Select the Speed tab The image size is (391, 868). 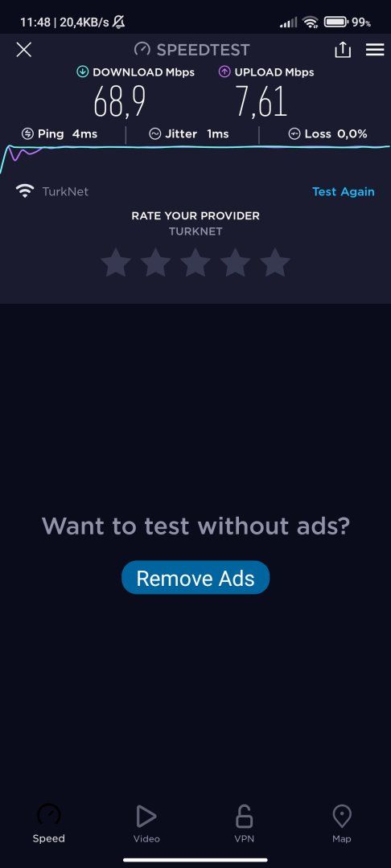[x=49, y=824]
